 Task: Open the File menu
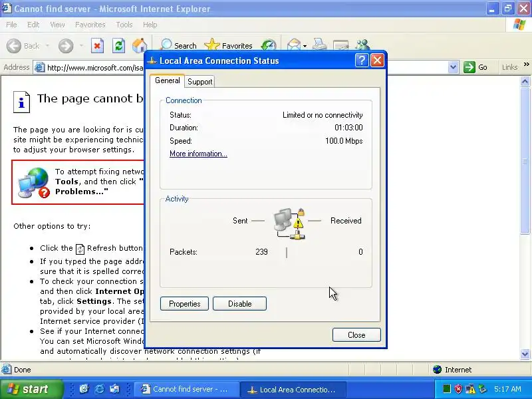[11, 25]
